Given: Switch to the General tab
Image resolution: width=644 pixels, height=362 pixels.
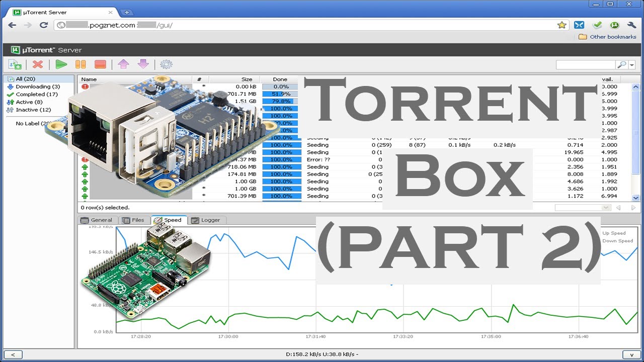Looking at the screenshot, I should click(97, 220).
